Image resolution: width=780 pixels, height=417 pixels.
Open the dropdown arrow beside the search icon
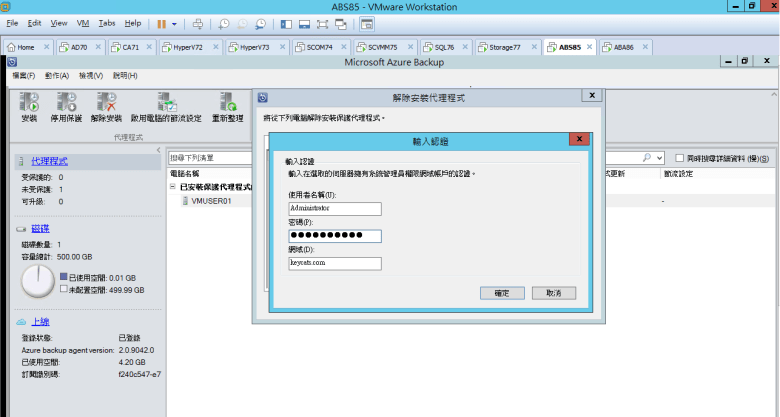click(660, 158)
